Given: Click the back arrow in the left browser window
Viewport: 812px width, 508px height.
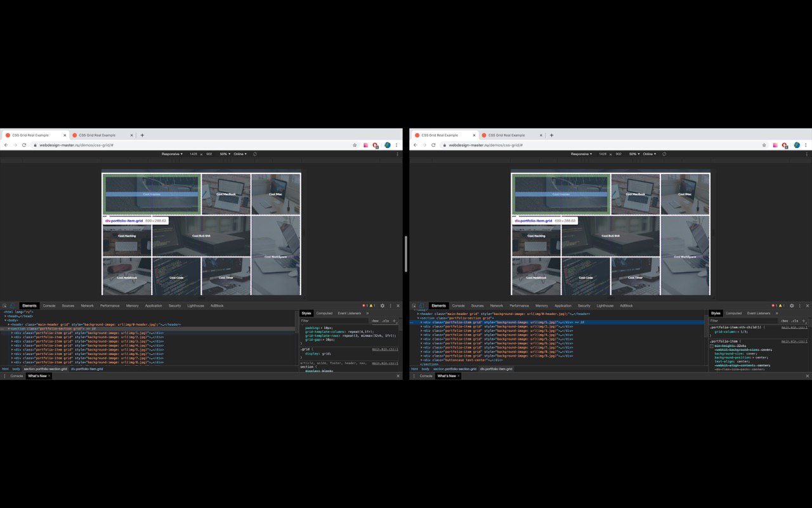Looking at the screenshot, I should [x=6, y=145].
